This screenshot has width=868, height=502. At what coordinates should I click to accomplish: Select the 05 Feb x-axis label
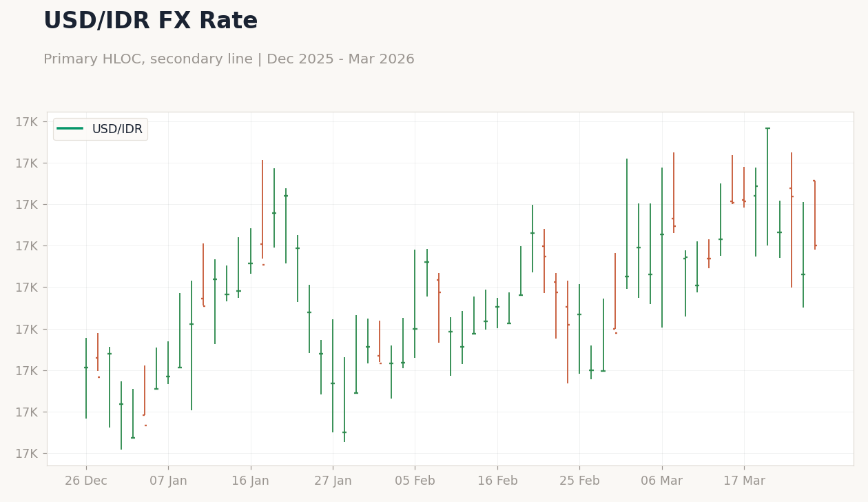pyautogui.click(x=415, y=481)
